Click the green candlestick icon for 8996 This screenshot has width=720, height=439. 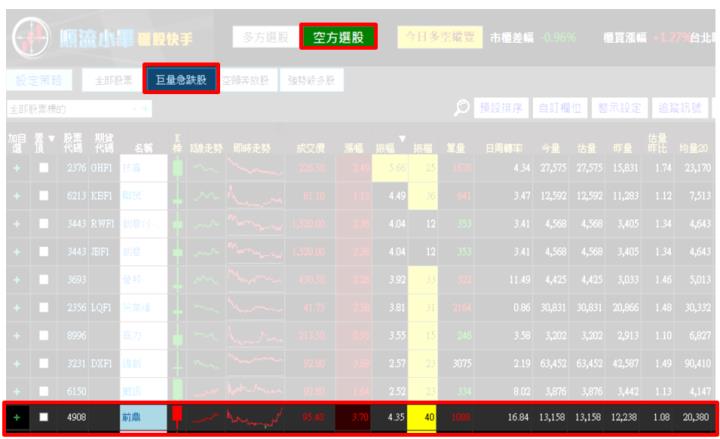click(177, 340)
